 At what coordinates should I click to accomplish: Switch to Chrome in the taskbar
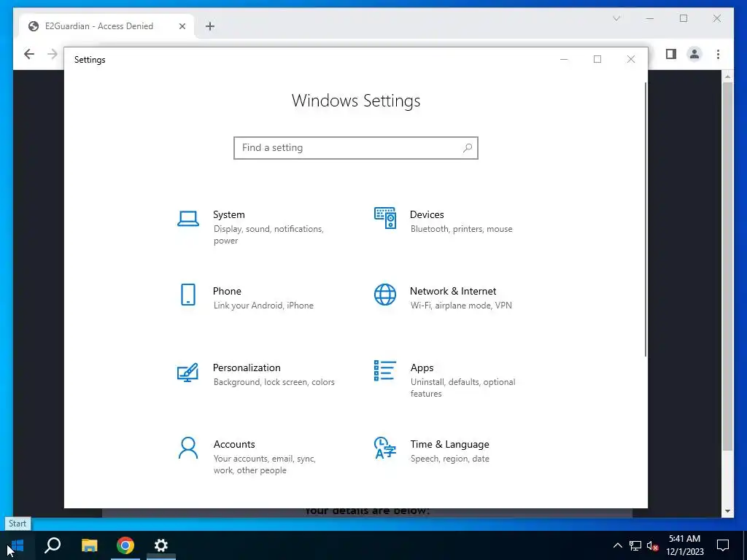pyautogui.click(x=125, y=545)
